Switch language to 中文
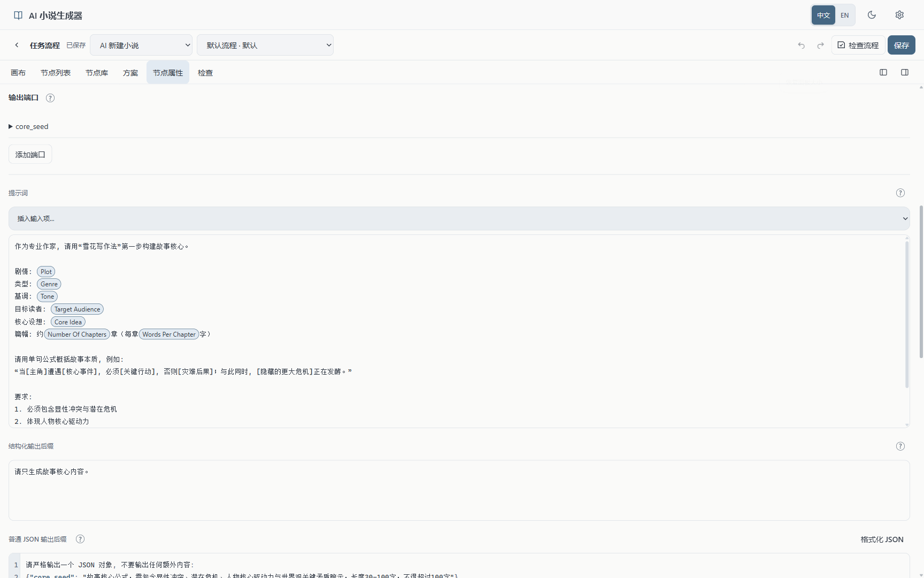This screenshot has height=578, width=924. click(823, 15)
